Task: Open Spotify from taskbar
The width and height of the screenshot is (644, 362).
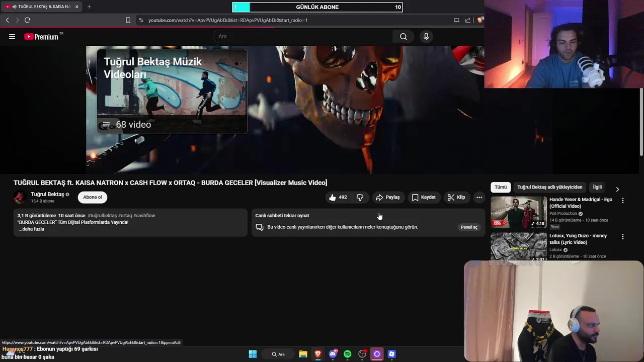Action: (347, 354)
